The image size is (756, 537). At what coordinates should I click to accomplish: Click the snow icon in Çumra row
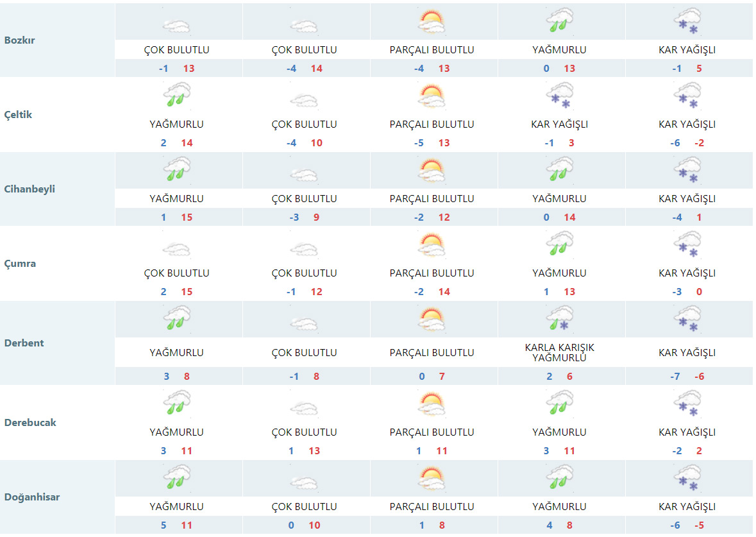[688, 245]
